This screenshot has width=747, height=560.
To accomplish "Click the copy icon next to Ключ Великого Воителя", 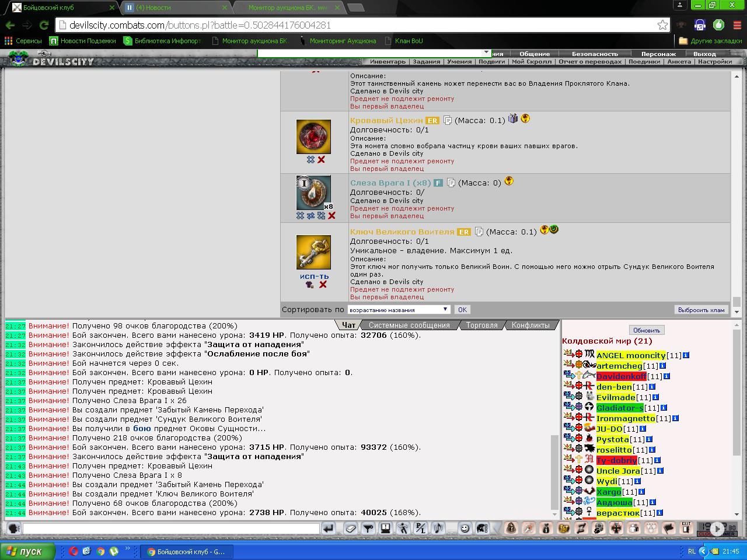I will 479,232.
